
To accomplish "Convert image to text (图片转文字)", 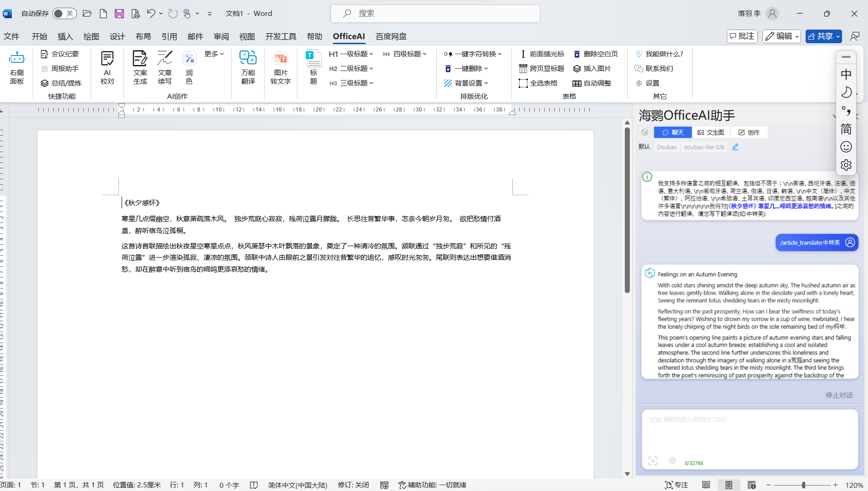I will [281, 68].
